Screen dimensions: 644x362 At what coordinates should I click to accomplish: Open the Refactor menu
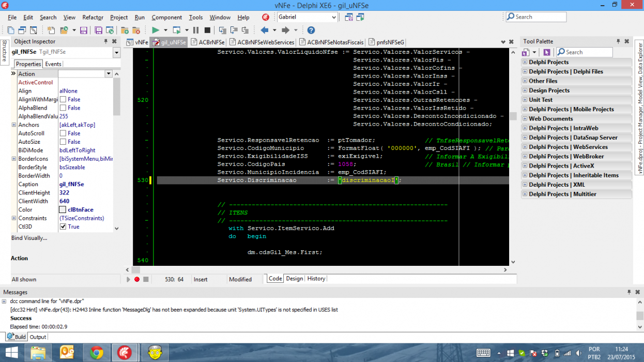[93, 17]
